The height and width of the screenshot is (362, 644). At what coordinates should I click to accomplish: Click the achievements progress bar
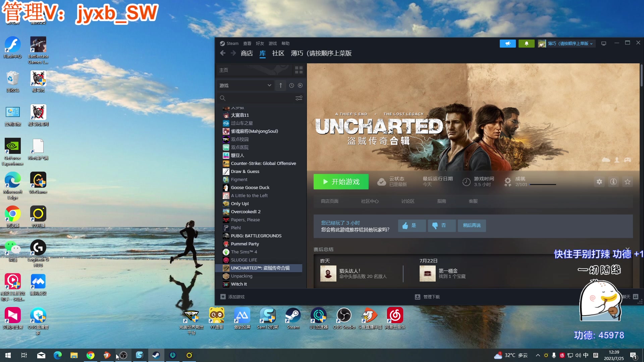543,185
